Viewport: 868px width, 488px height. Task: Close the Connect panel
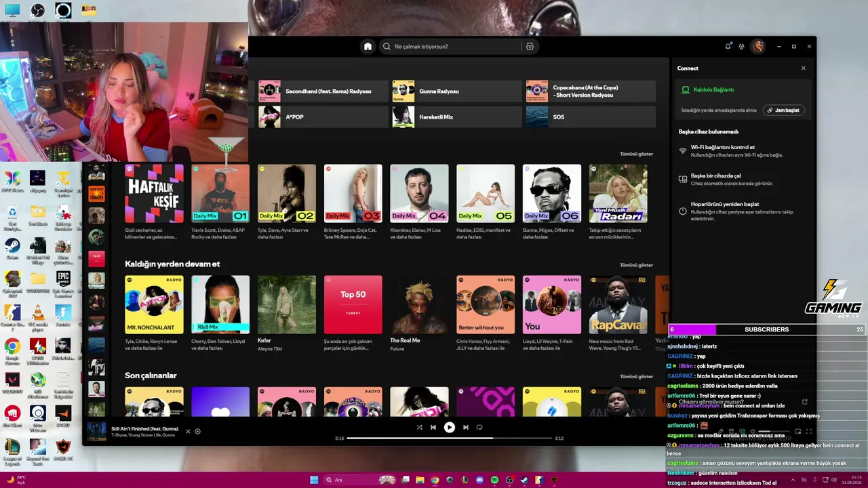[x=804, y=68]
